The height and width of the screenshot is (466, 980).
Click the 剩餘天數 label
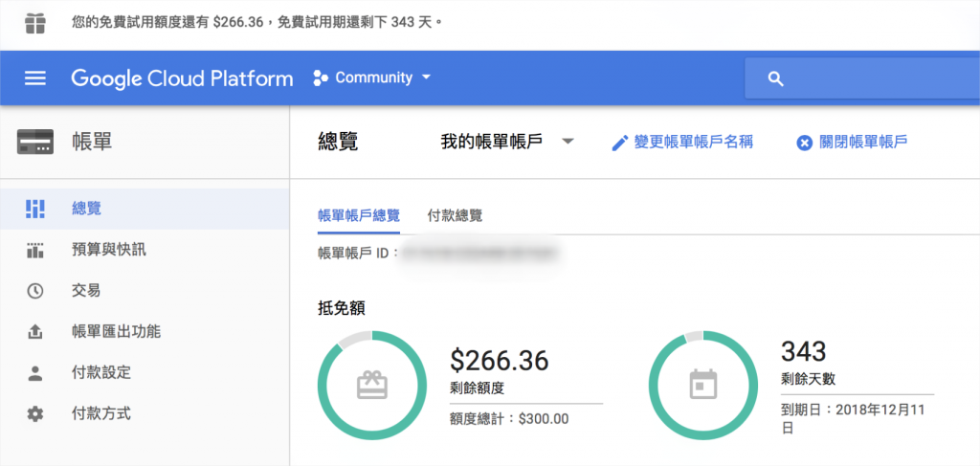pyautogui.click(x=808, y=379)
